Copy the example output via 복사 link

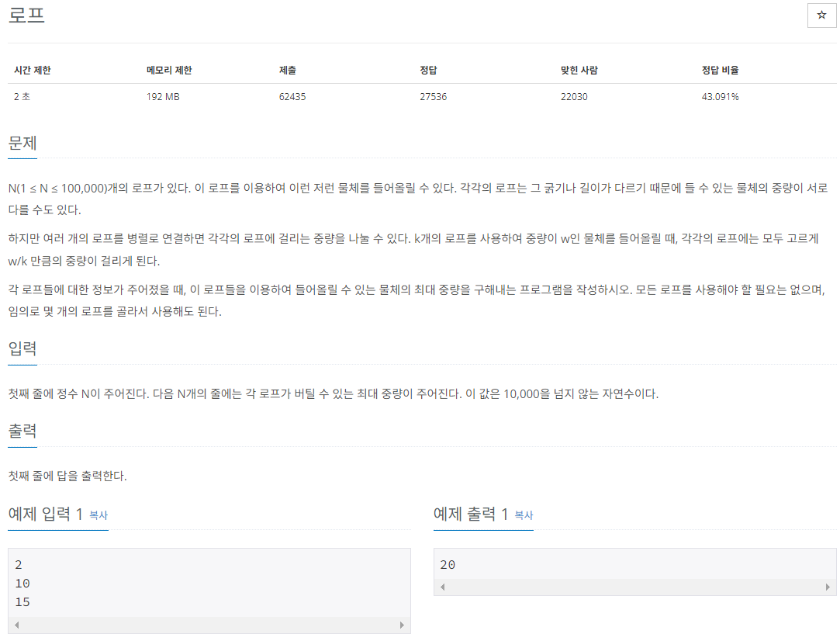click(x=524, y=515)
